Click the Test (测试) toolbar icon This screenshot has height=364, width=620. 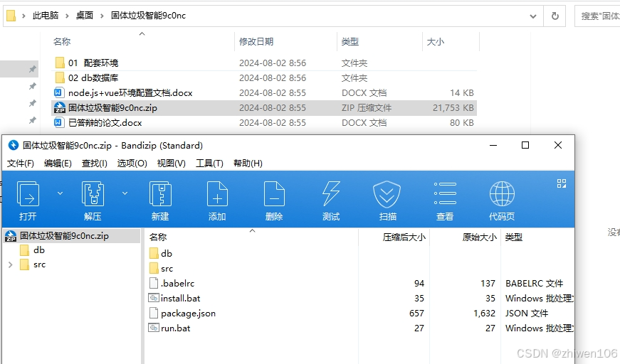coord(331,194)
